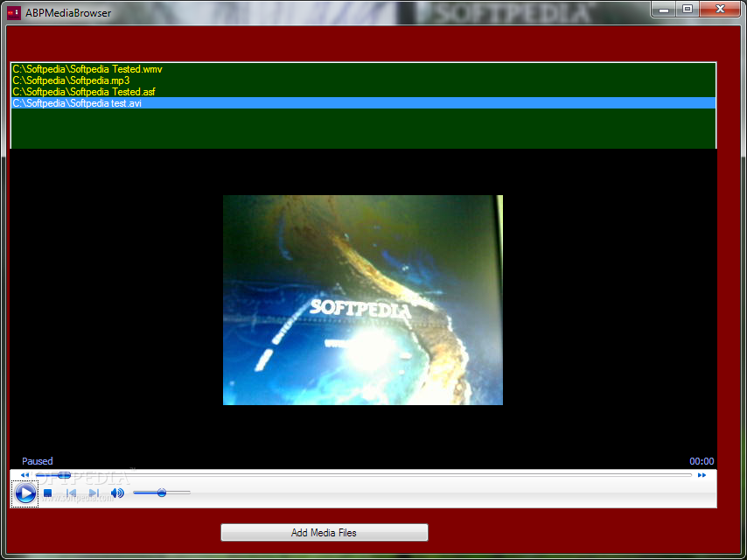
Task: Click the seek bar position handle
Action: (63, 475)
